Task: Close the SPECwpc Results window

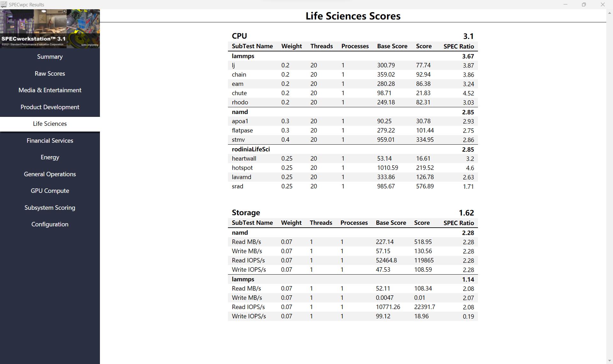Action: [x=602, y=4]
